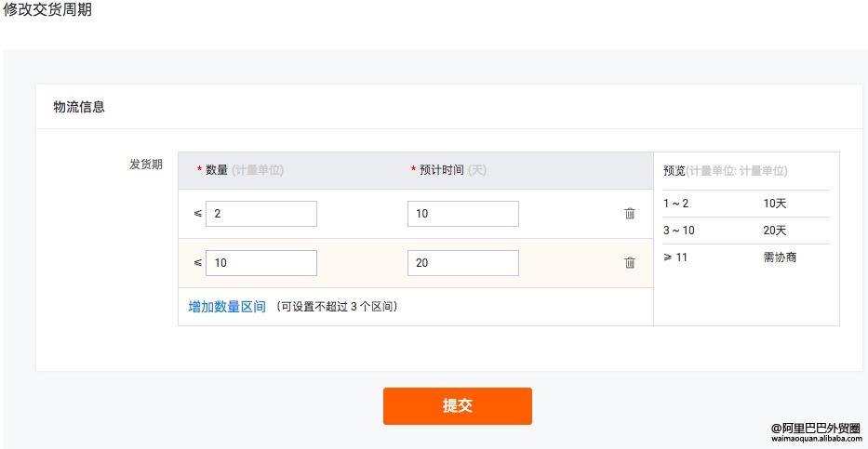Viewport: 868px width, 449px height.
Task: Select the 修改交货周期 page title
Action: point(47,9)
